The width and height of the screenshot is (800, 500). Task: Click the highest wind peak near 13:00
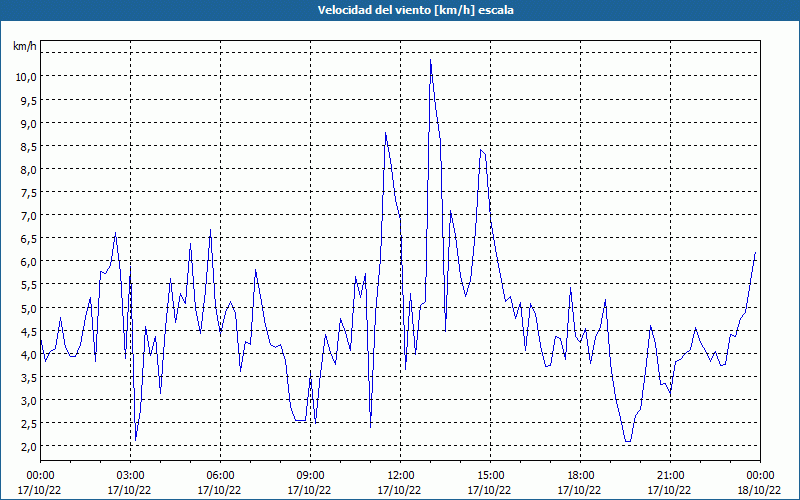click(431, 60)
